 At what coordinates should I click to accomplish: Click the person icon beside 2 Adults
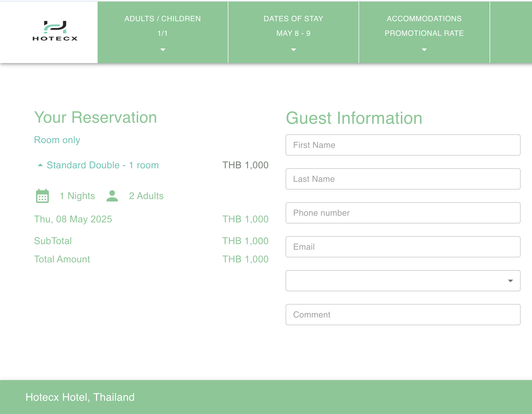(x=112, y=196)
